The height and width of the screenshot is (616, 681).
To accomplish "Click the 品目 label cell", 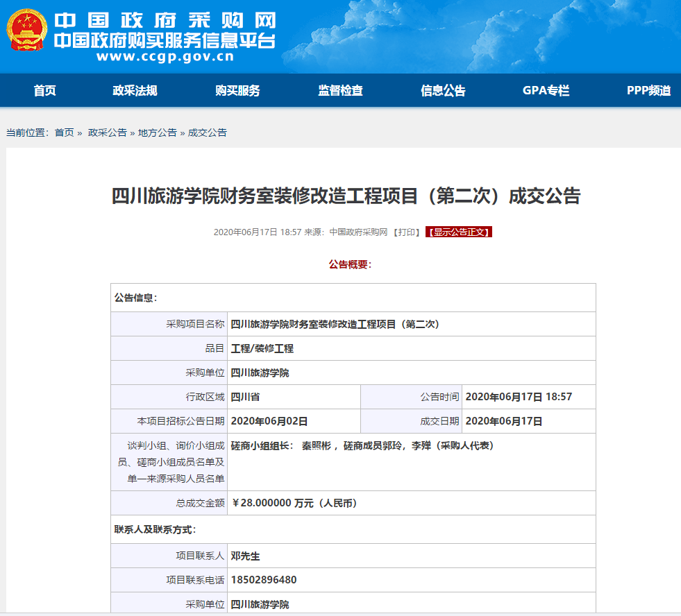I will [x=169, y=349].
